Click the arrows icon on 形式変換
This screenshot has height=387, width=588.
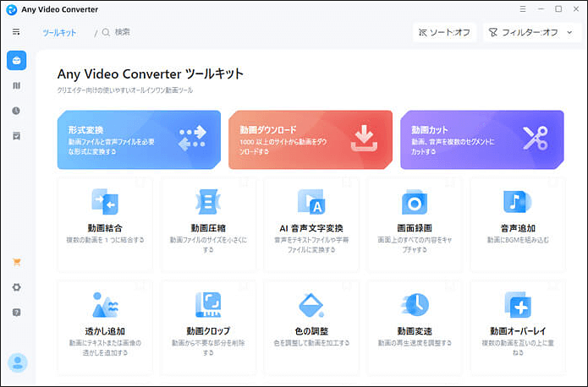(192, 139)
